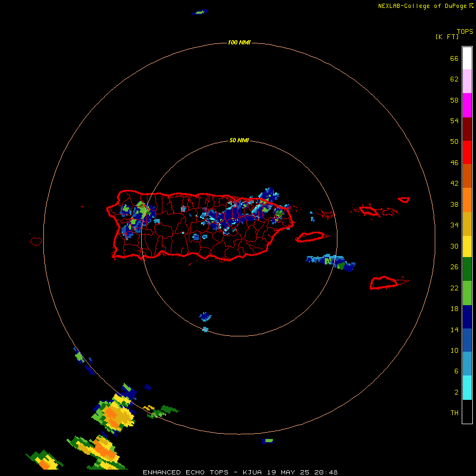The image size is (476, 476).
Task: Click the magenta legend swatch
Action: pos(467,105)
